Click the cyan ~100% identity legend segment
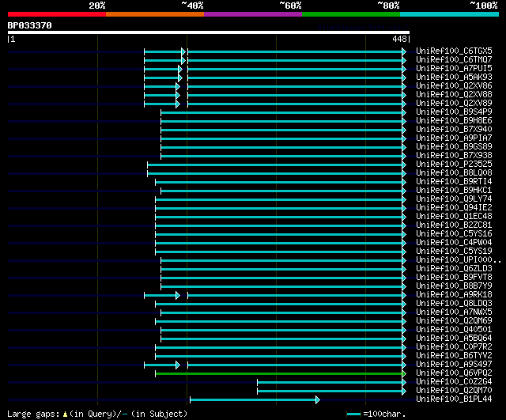This screenshot has width=506, height=420. (450, 14)
